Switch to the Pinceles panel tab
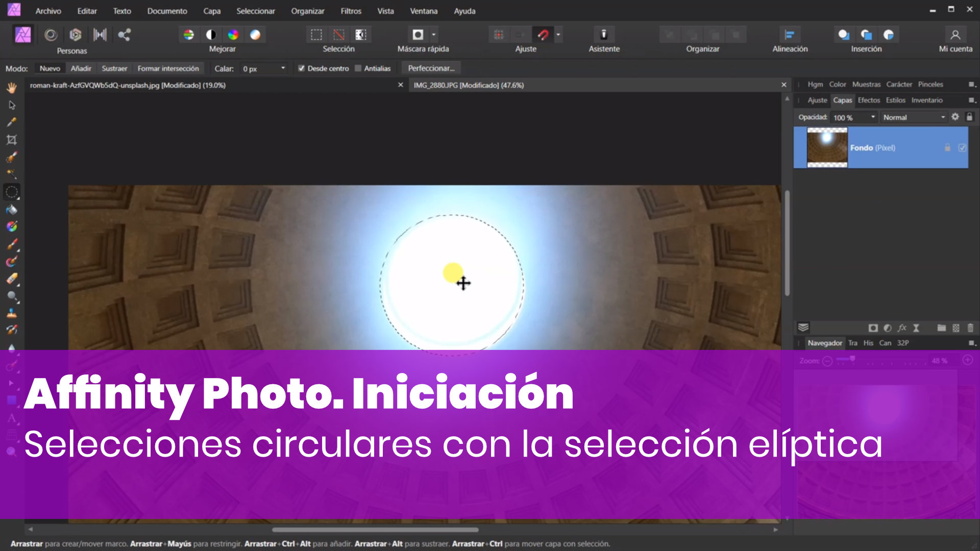 pyautogui.click(x=930, y=84)
